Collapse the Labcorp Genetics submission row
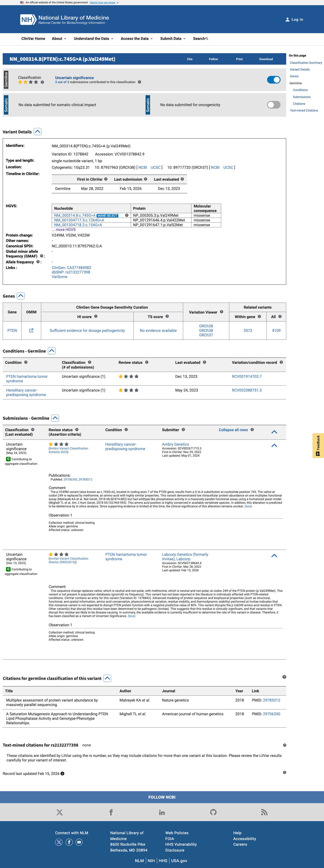The width and height of the screenshot is (324, 868). pos(274,556)
